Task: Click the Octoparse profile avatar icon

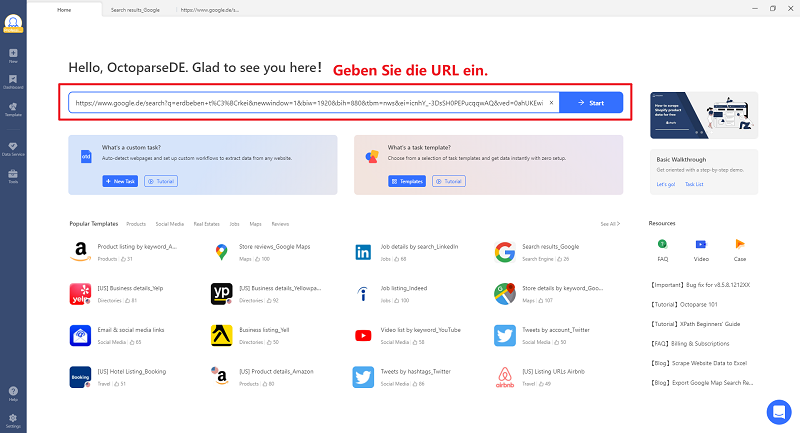Action: (x=13, y=23)
